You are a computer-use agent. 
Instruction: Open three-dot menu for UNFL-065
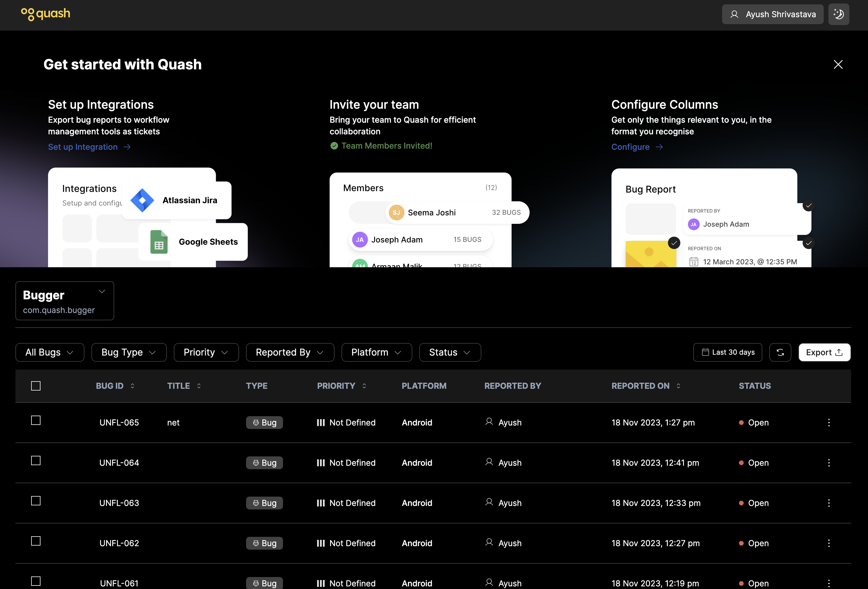click(828, 422)
